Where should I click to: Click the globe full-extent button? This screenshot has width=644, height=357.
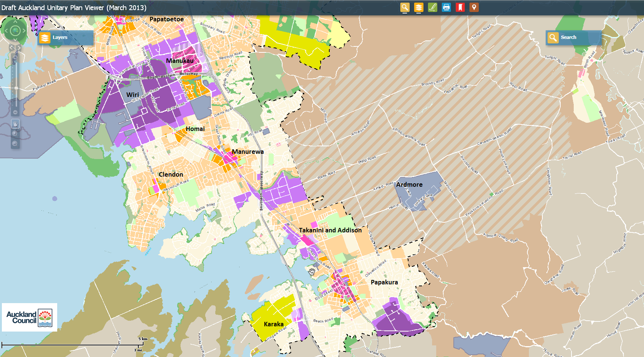(x=15, y=31)
